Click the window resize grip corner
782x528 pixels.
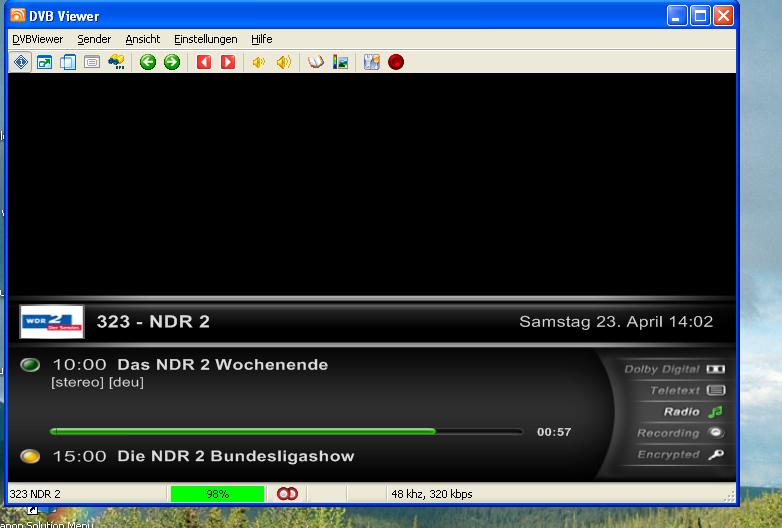730,497
